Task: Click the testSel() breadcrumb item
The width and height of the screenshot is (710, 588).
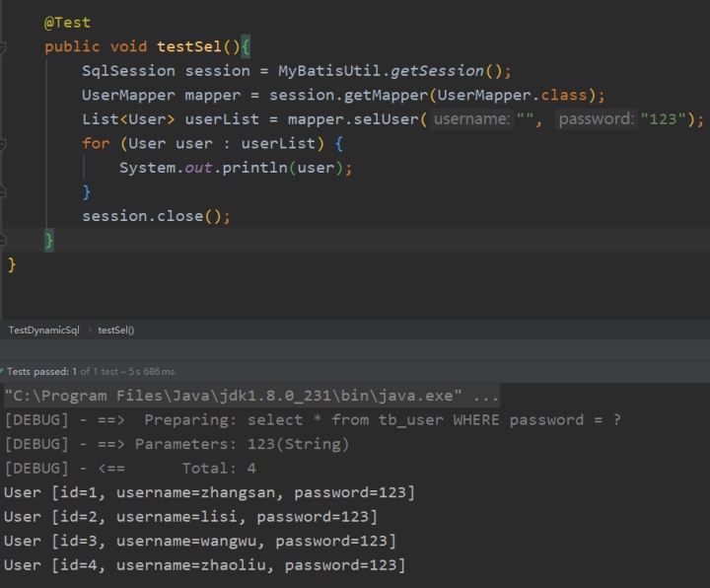Action: pos(116,331)
